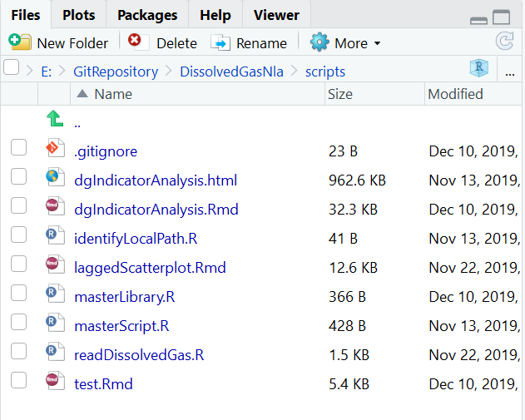The width and height of the screenshot is (525, 420).
Task: Click the red Delete icon
Action: (138, 42)
